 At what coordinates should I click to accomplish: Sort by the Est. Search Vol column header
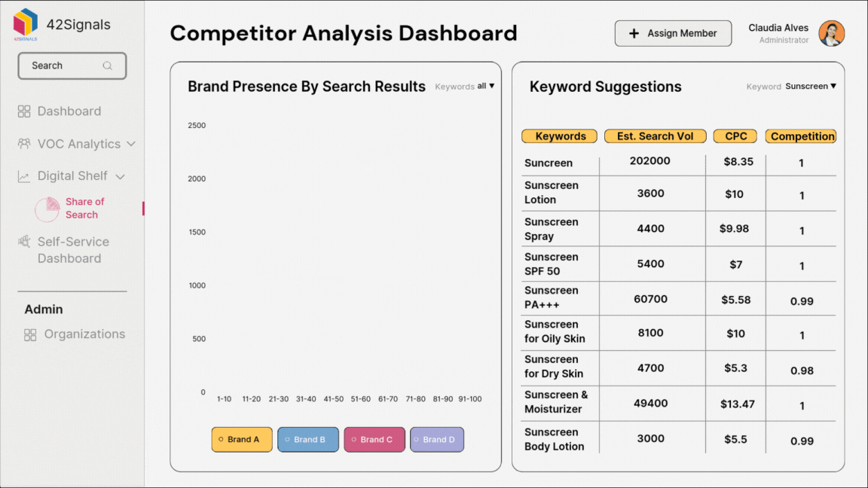coord(655,136)
